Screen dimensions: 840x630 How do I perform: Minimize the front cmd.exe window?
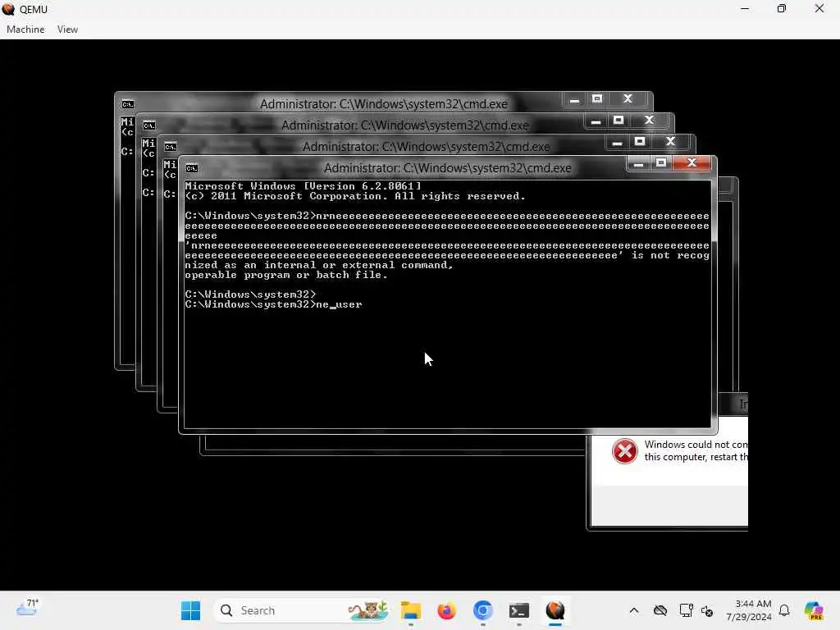[638, 163]
